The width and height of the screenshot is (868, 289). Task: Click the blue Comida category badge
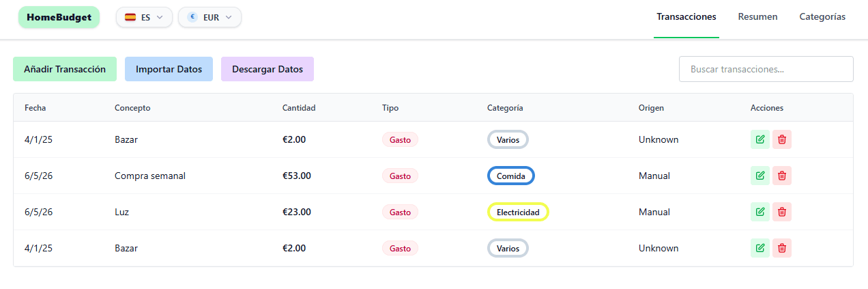point(511,176)
